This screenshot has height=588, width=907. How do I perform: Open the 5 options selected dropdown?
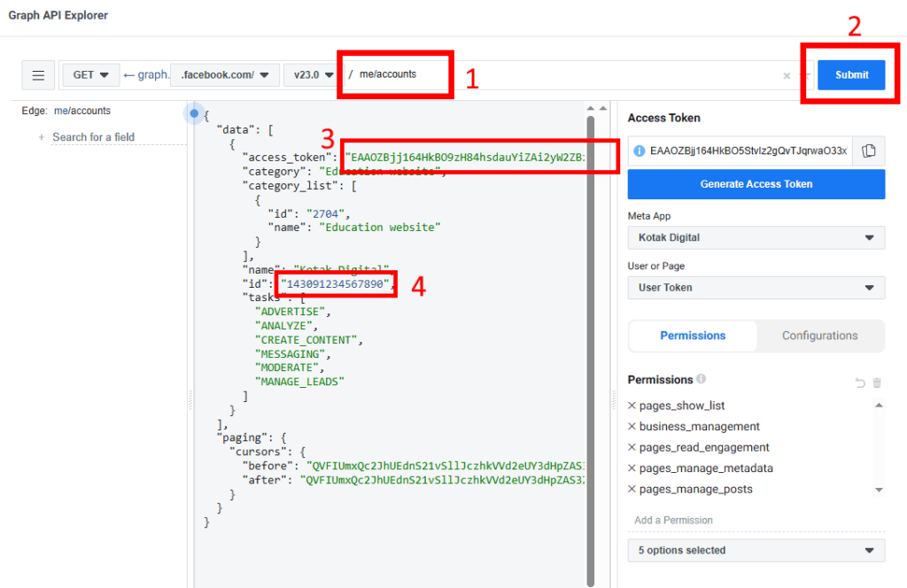(x=756, y=551)
